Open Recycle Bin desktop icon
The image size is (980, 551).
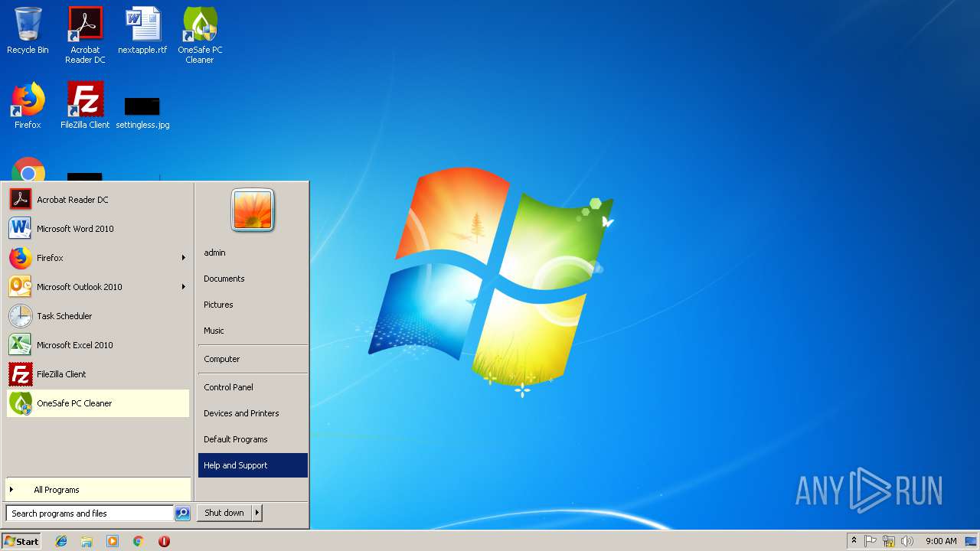(x=28, y=31)
